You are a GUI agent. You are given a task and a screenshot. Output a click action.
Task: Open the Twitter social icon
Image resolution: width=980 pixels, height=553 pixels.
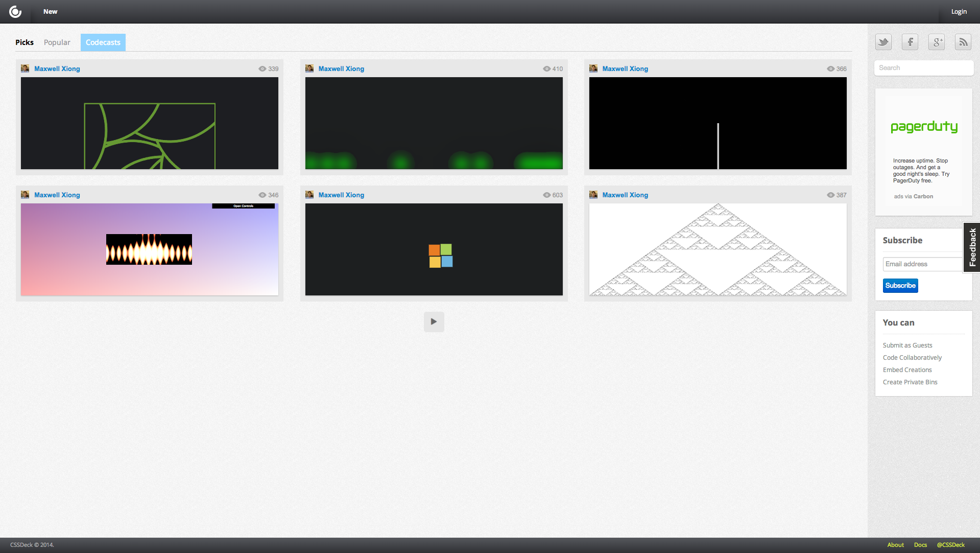tap(883, 42)
